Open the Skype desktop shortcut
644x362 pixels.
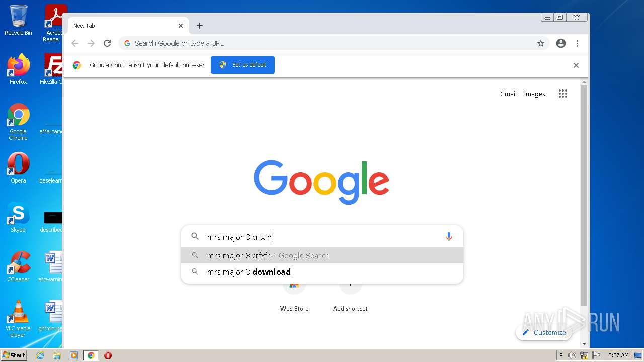18,217
